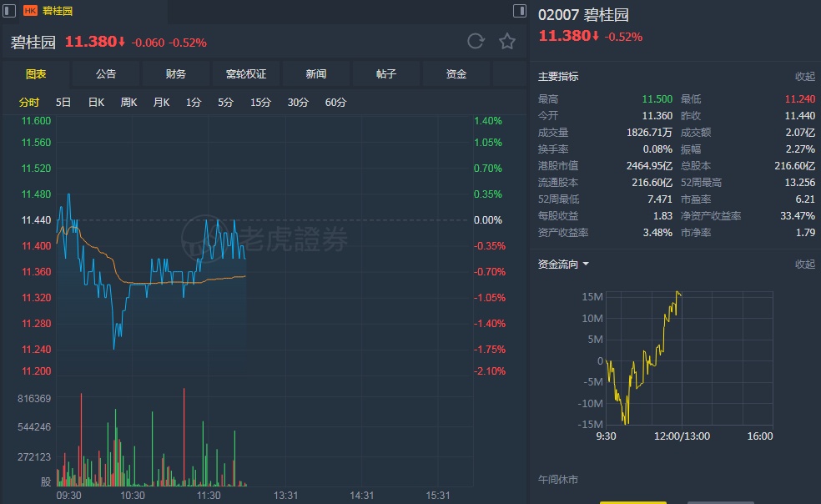The image size is (821, 504).
Task: Click the 每股收益 value 1.83
Action: click(x=662, y=216)
